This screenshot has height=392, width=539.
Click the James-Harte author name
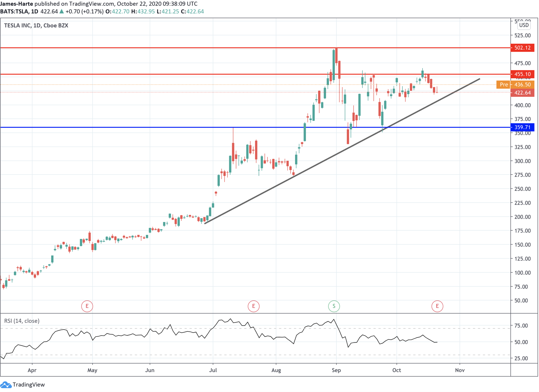click(17, 4)
